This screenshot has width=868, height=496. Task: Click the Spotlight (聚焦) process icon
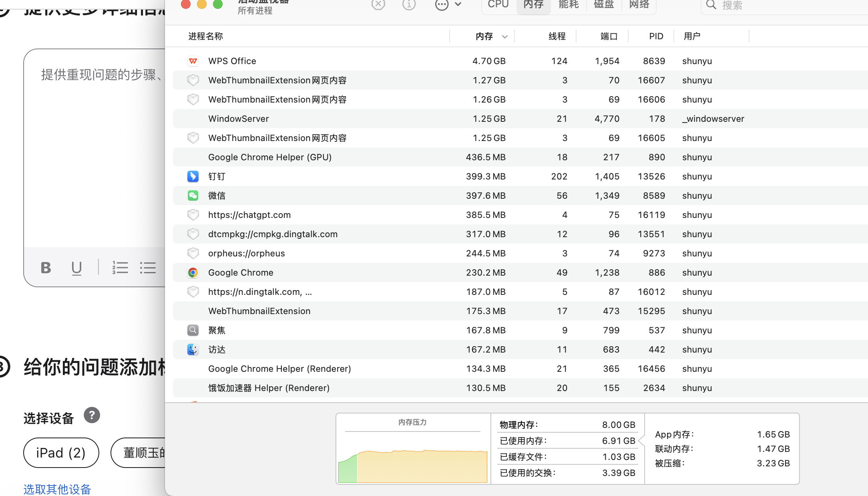(x=193, y=330)
